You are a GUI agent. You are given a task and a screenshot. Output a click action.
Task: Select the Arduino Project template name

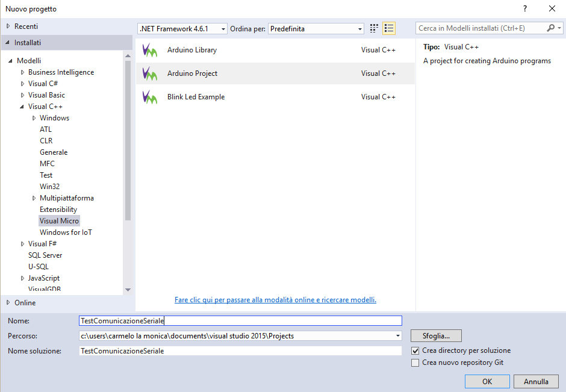point(193,73)
